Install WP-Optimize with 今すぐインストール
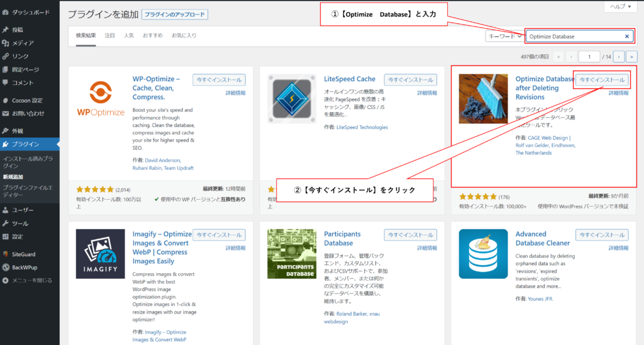Image resolution: width=644 pixels, height=345 pixels. point(219,80)
